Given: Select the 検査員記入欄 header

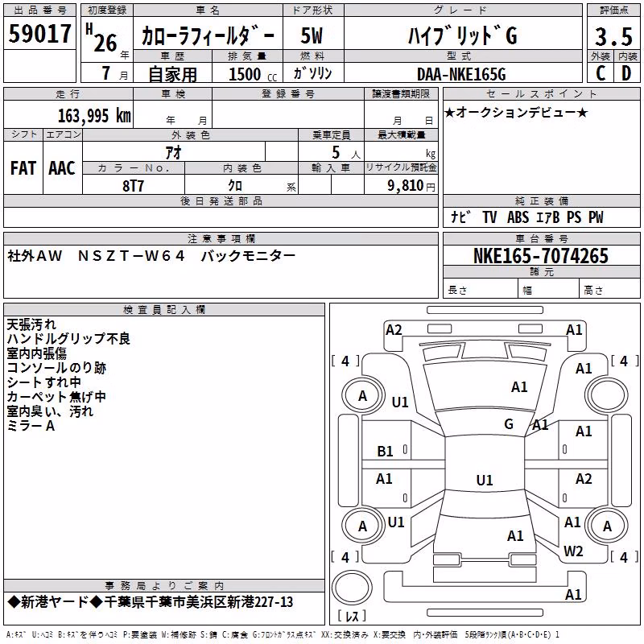Looking at the screenshot, I should click(164, 310).
